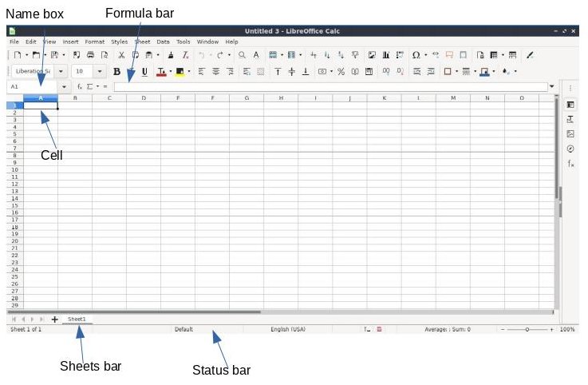Save the spreadsheet with the Save icon
Screen dimensions: 588x385
click(x=54, y=55)
